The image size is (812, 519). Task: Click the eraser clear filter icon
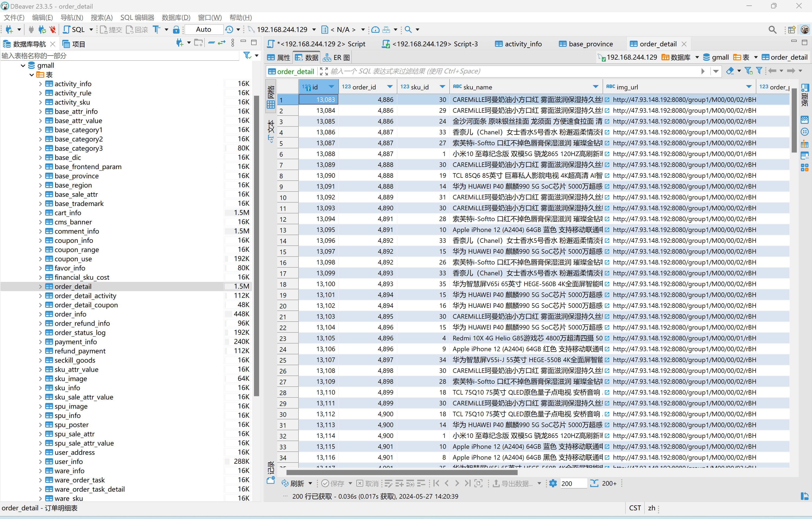point(730,71)
